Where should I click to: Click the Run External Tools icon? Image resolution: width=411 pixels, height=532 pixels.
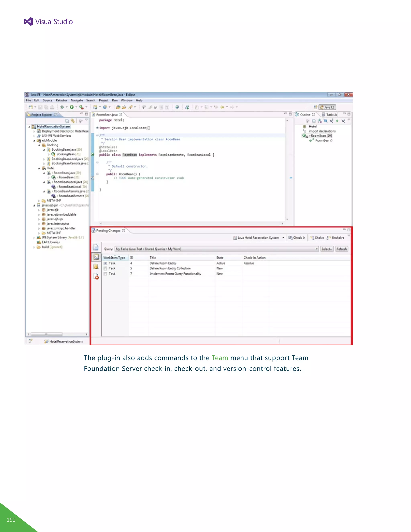[x=81, y=107]
